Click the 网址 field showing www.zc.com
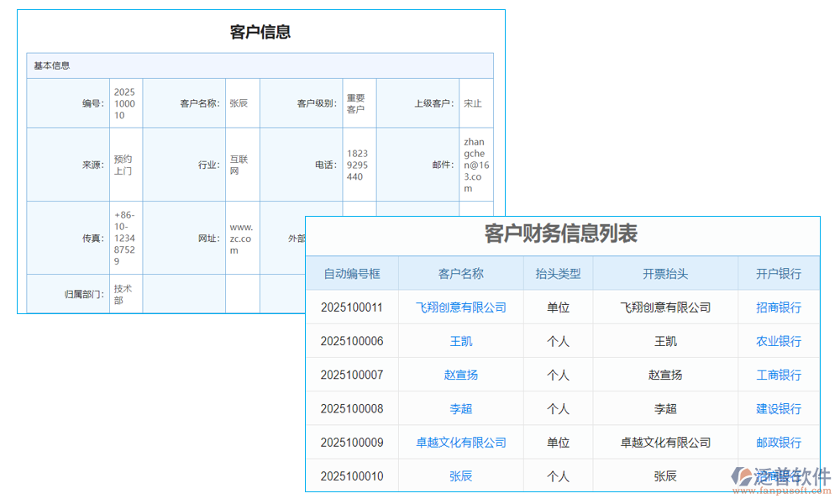This screenshot has width=840, height=504. pyautogui.click(x=241, y=238)
